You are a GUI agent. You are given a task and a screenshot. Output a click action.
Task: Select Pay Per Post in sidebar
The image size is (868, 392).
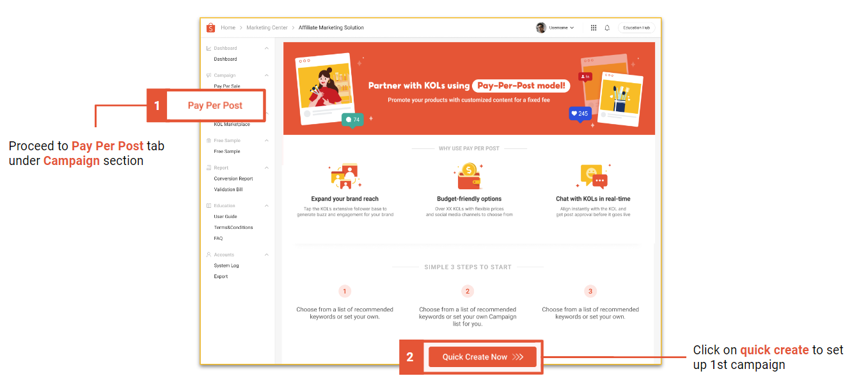[216, 106]
